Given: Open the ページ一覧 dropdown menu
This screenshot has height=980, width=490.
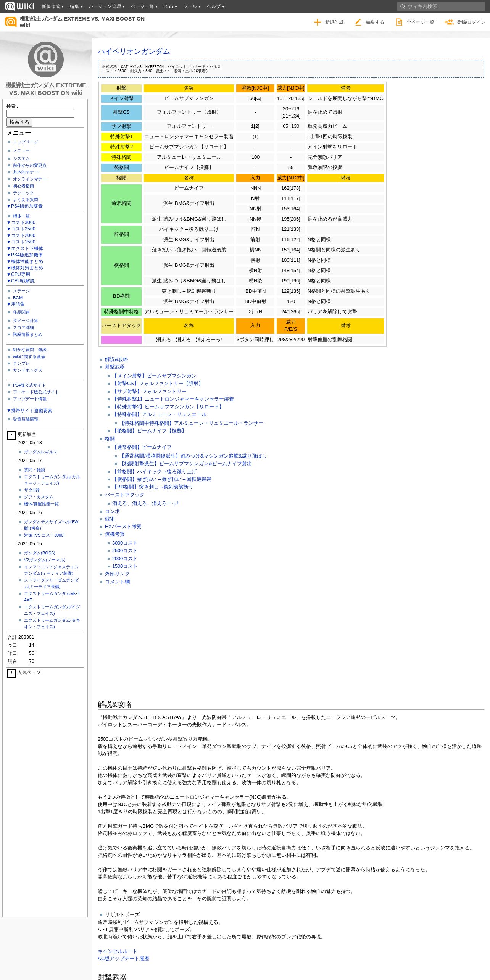Looking at the screenshot, I should coord(144,6).
